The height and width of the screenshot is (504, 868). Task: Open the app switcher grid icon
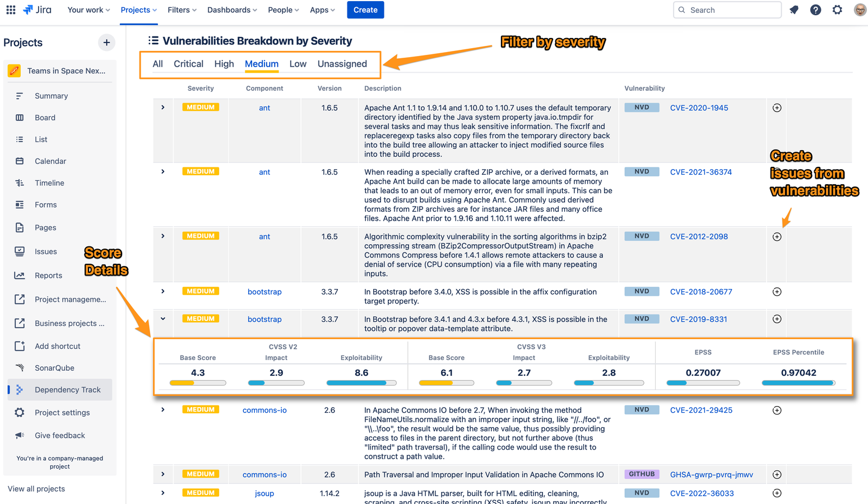11,10
